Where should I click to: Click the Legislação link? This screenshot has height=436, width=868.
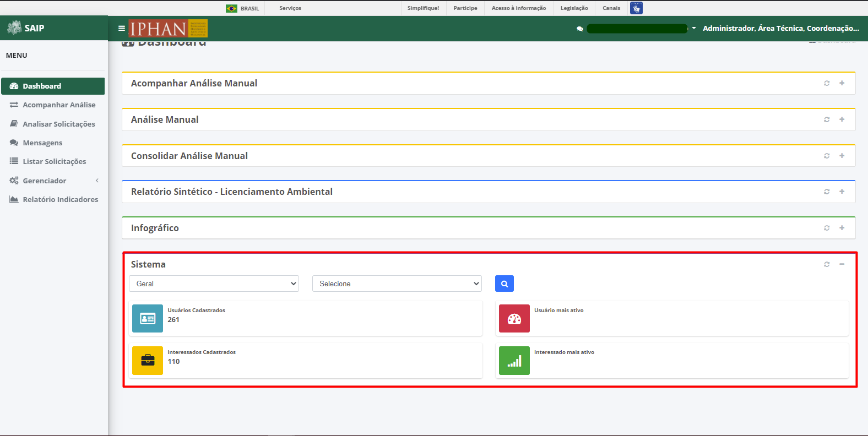574,8
